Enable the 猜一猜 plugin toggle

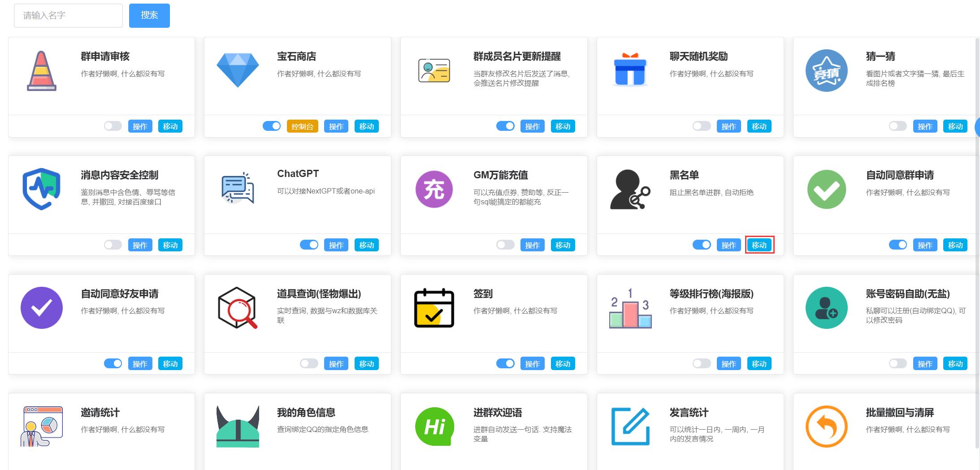click(x=898, y=126)
